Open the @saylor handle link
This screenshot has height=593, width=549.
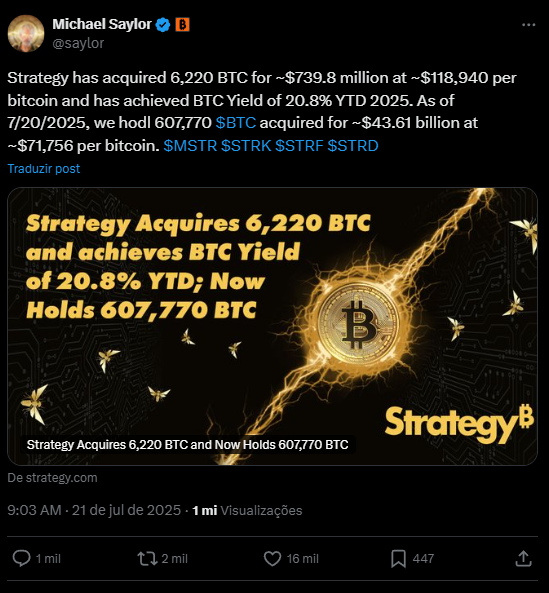click(78, 43)
